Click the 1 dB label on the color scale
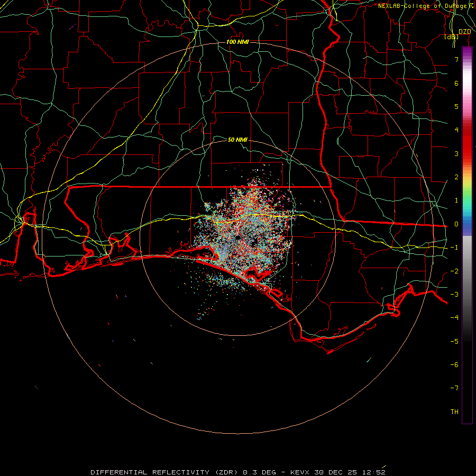The width and height of the screenshot is (476, 476). (456, 200)
